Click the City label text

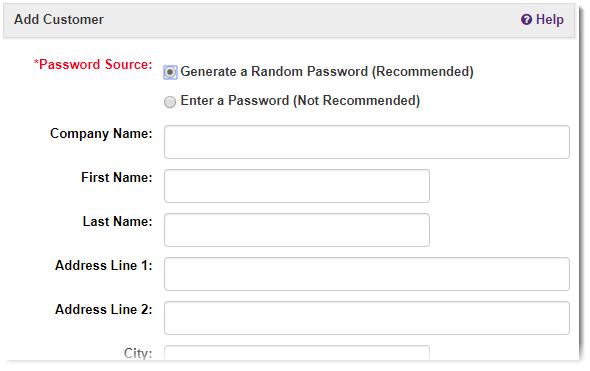(138, 353)
